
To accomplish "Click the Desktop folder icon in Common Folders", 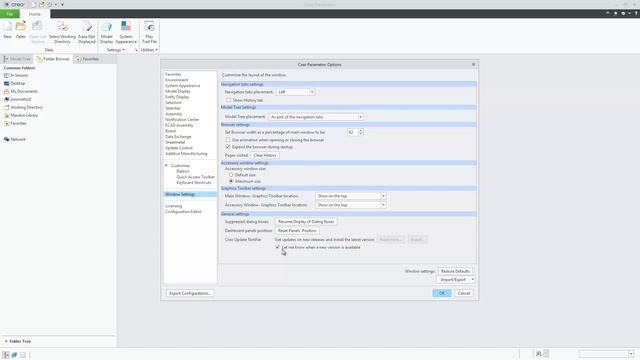I will tap(7, 83).
